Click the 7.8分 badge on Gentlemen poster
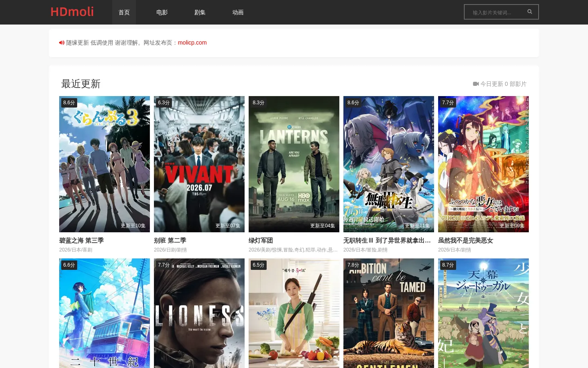Screen dimensions: 588x368 (353, 265)
